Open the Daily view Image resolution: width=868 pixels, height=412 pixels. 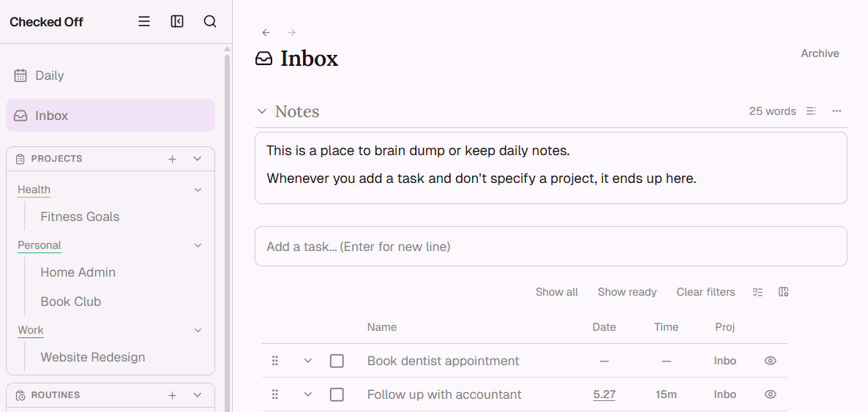[x=111, y=75]
